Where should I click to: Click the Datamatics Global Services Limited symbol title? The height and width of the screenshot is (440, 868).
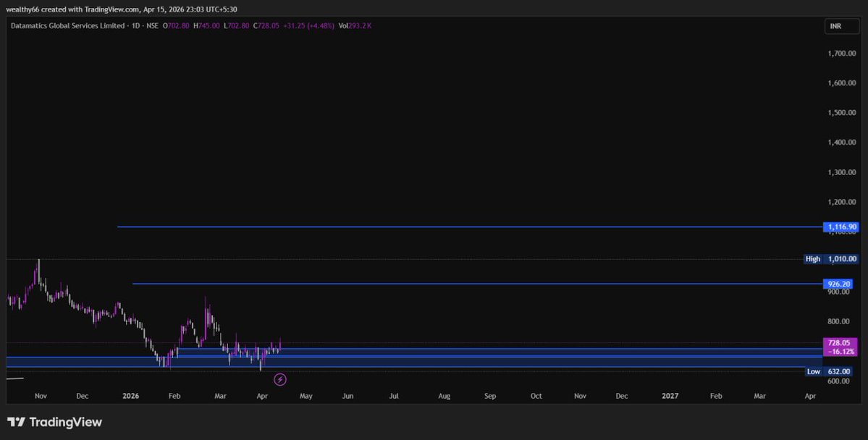click(x=67, y=26)
